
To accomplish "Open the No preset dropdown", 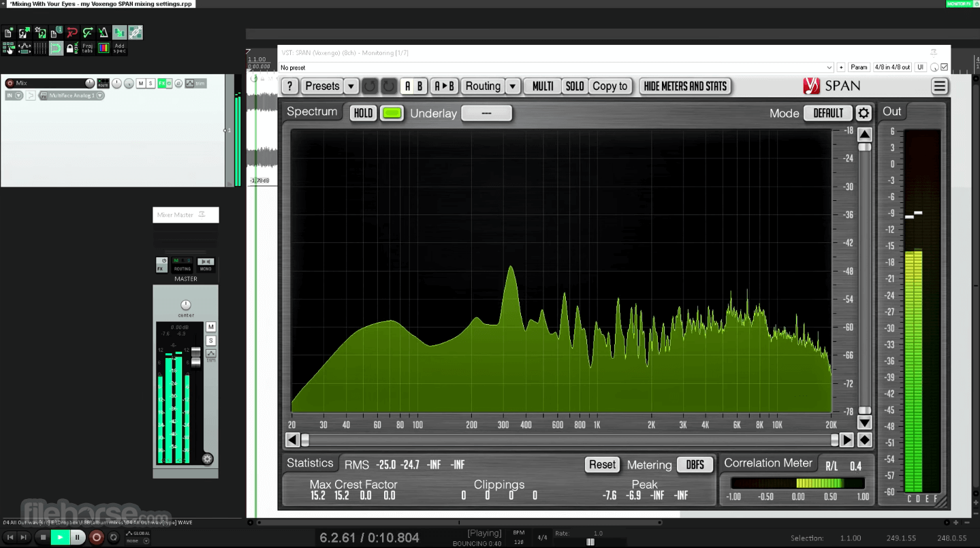I will tap(556, 67).
